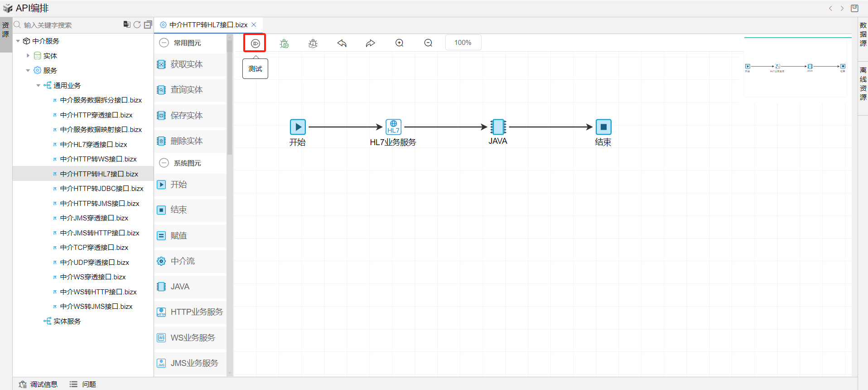Click the green debug bug icon
868x390 pixels.
(x=284, y=43)
